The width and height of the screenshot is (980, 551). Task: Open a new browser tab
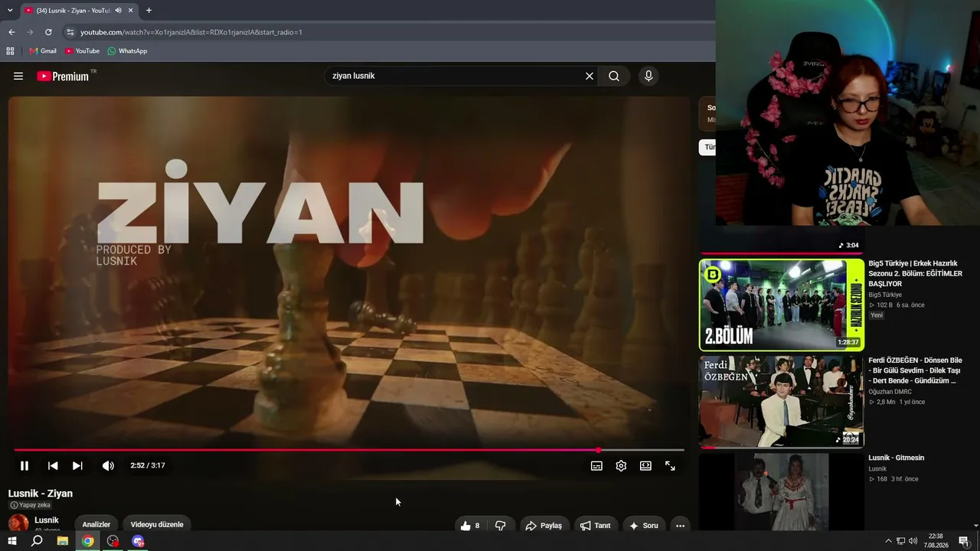click(149, 11)
